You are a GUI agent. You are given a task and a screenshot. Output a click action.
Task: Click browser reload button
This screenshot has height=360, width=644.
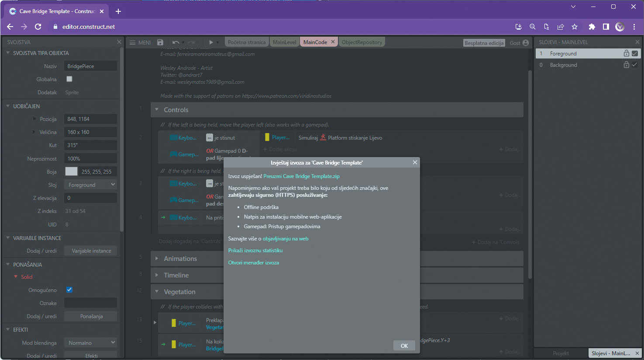38,27
